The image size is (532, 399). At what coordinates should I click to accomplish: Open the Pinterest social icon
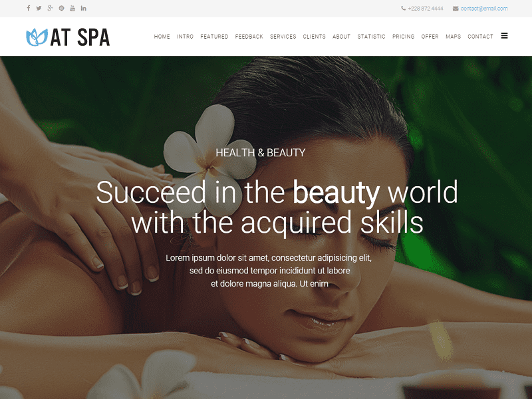click(x=61, y=8)
